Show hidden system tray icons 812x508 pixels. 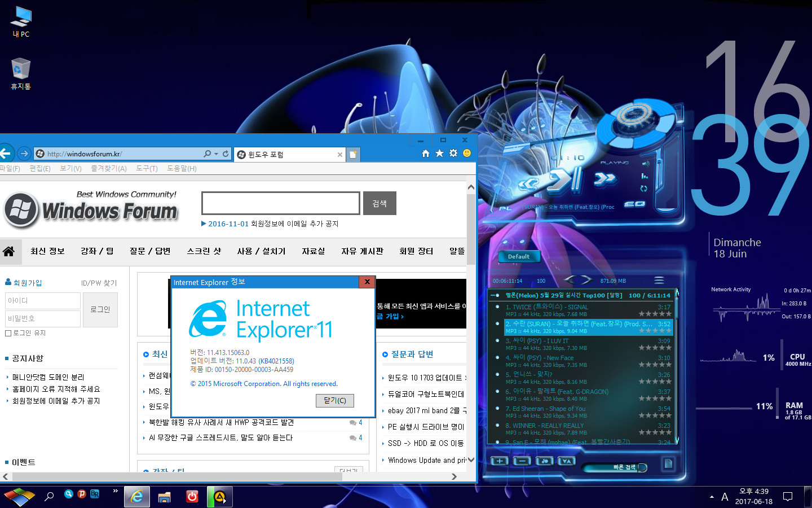[x=712, y=497]
